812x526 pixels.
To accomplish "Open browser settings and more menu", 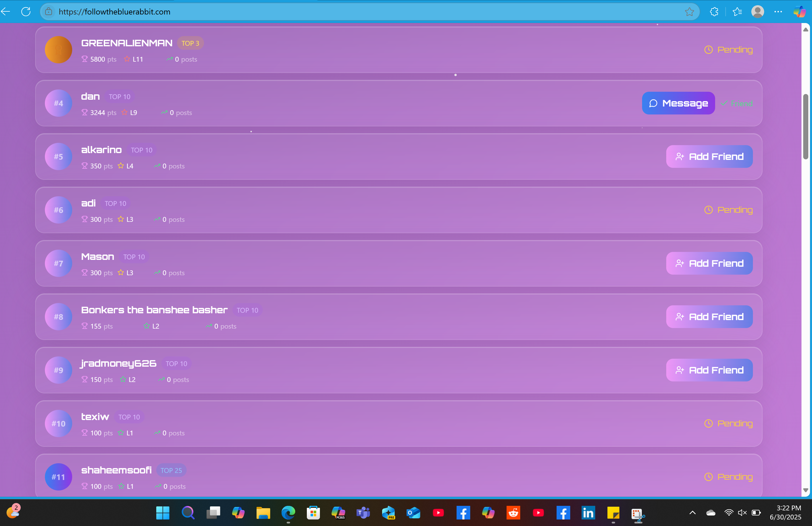I will tap(778, 12).
